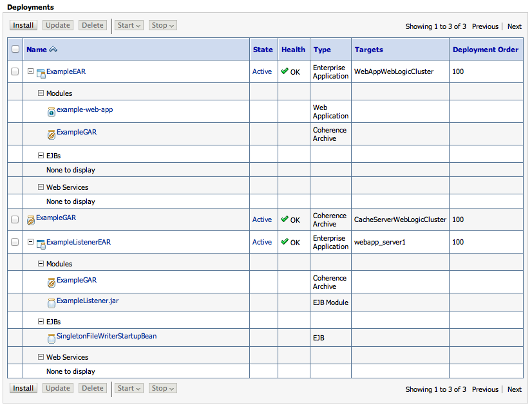Collapse Web Services under ExampleListenerEAR
This screenshot has height=408, width=532.
tap(41, 357)
